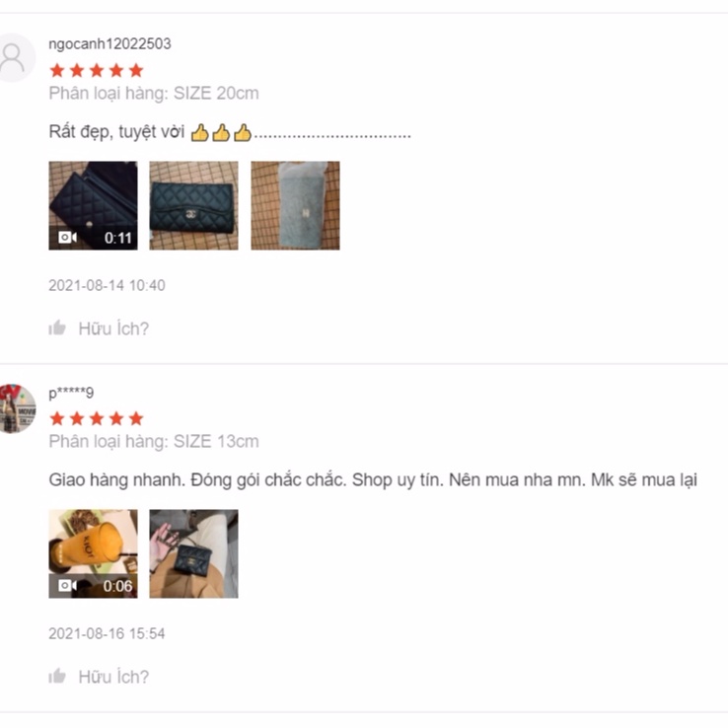The image size is (728, 728).
Task: Click the five-star rating of p*****9's review
Action: (97, 419)
